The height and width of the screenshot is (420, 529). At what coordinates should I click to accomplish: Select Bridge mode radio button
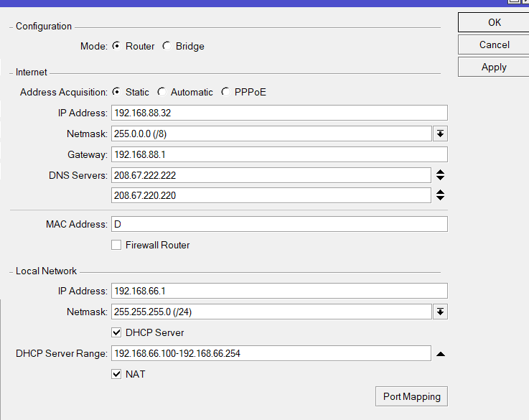pos(167,46)
